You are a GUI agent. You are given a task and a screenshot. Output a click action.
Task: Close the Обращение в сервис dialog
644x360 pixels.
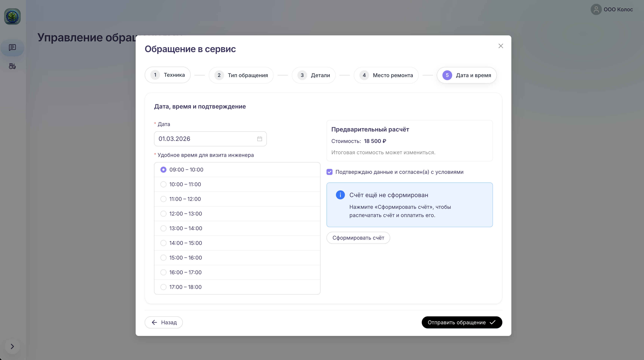[500, 46]
